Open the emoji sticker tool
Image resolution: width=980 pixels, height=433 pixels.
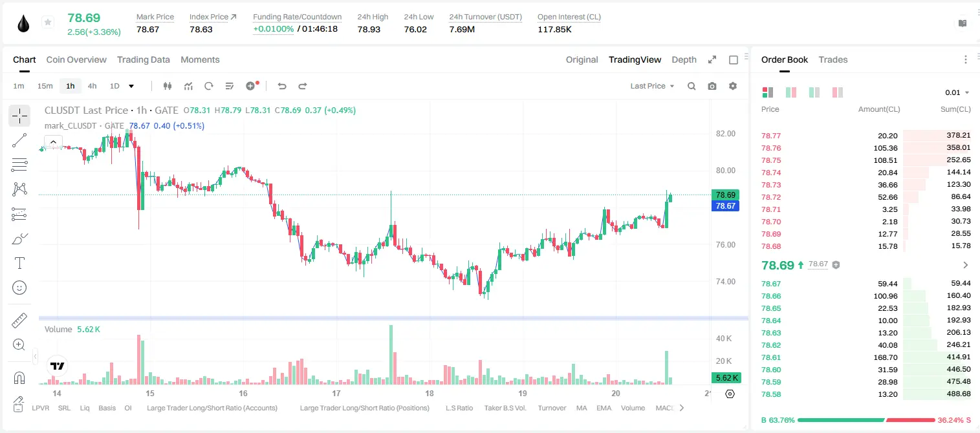(x=19, y=288)
